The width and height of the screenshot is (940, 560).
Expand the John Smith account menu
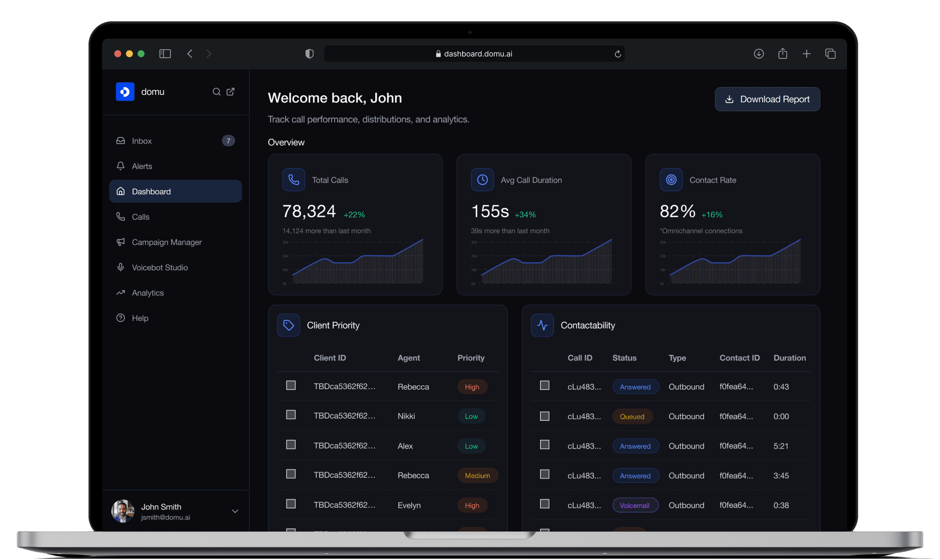click(x=235, y=511)
